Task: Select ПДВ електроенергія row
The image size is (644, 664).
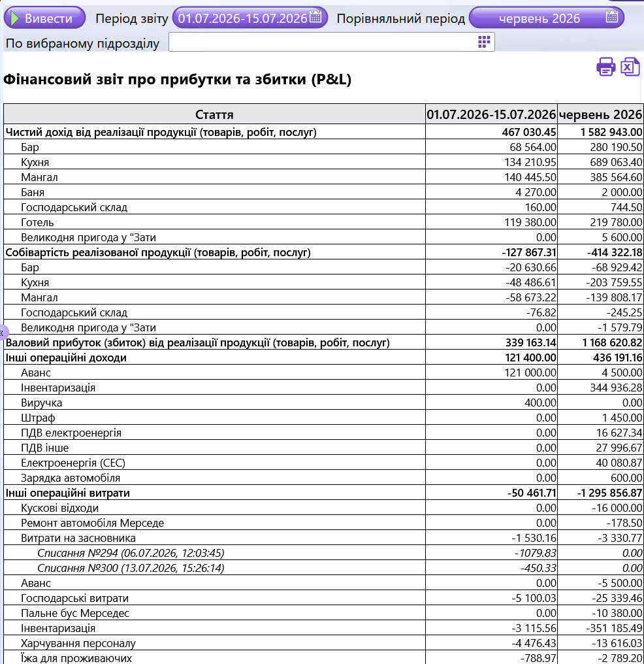Action: tap(323, 433)
